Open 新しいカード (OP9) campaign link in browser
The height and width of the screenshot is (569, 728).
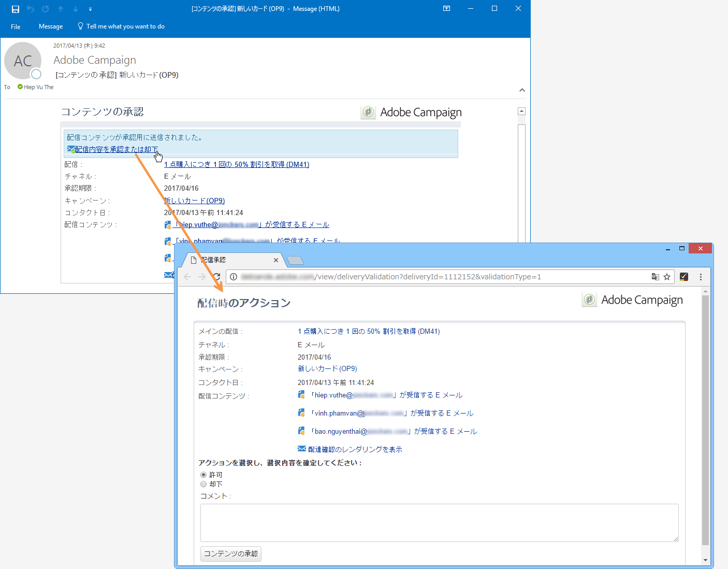click(327, 368)
